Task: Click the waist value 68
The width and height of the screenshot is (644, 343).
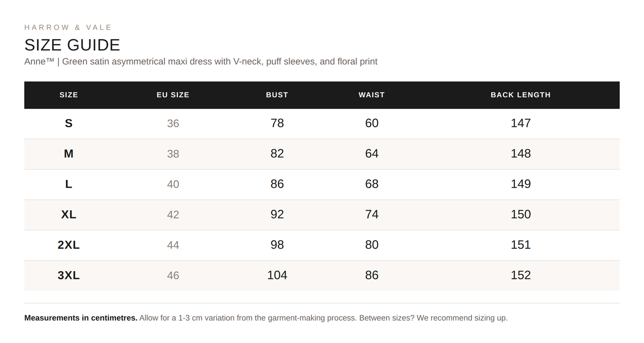Action: coord(372,184)
